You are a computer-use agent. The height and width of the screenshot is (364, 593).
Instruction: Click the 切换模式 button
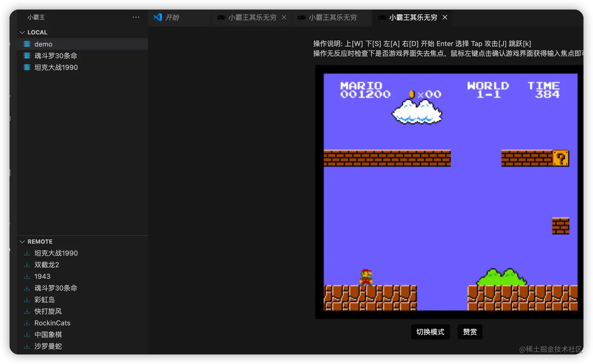(x=430, y=332)
